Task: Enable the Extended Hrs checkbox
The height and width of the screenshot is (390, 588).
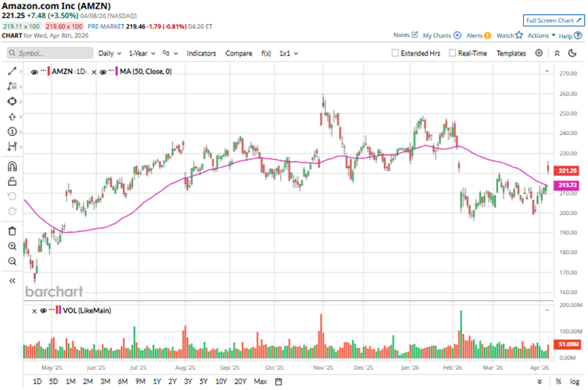Action: tap(396, 53)
